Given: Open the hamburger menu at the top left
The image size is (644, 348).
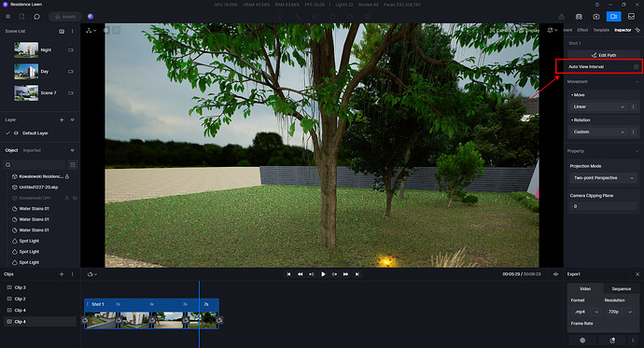Looking at the screenshot, I should [x=7, y=17].
